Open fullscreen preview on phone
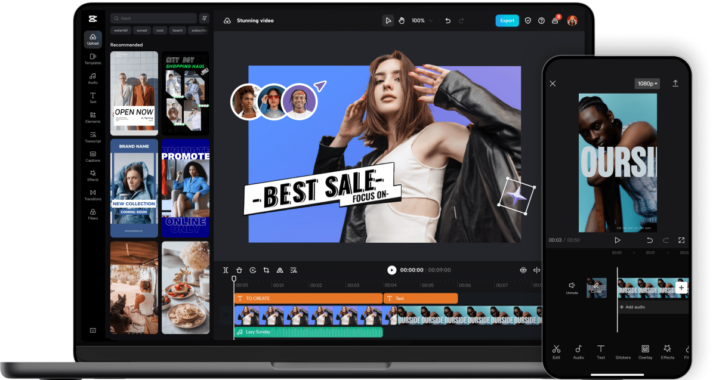This screenshot has width=716, height=380. point(681,240)
